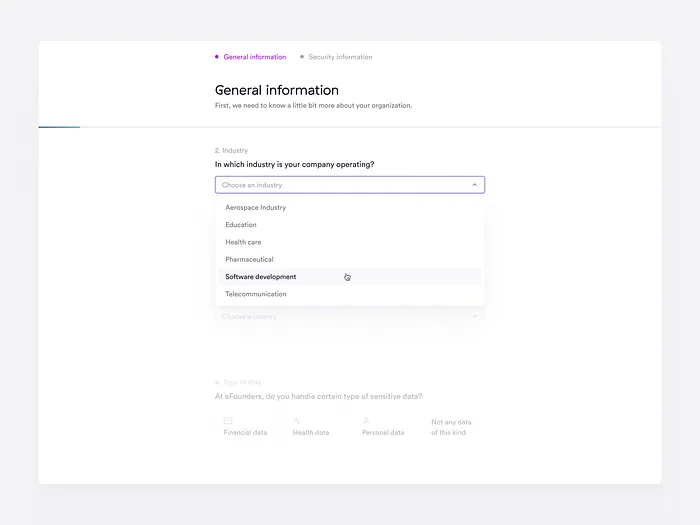
Task: Open the Choose a country dropdown
Action: point(349,317)
